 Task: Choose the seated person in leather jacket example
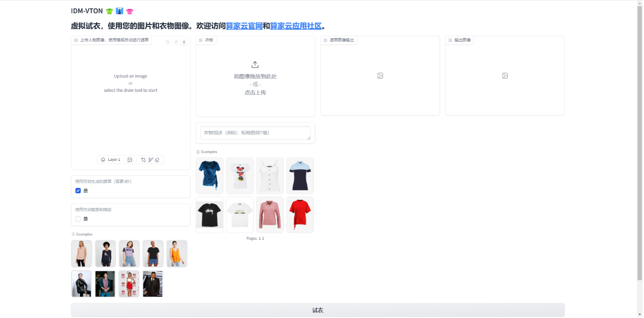pos(82,284)
